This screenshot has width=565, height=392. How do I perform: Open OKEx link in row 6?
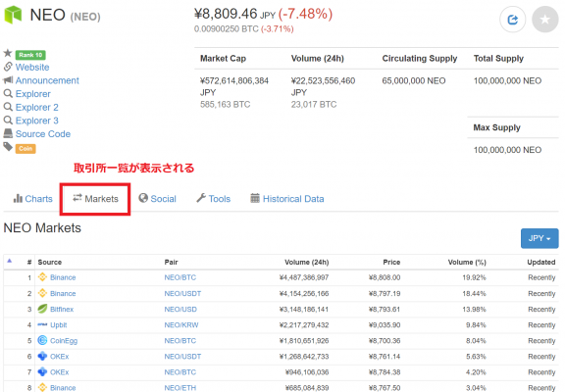(60, 357)
